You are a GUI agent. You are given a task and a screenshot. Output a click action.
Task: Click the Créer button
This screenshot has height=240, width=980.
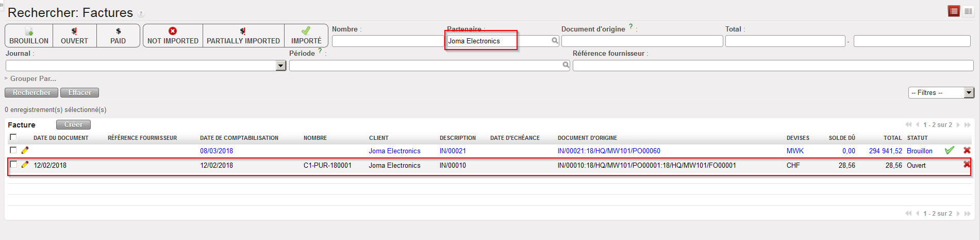click(73, 124)
